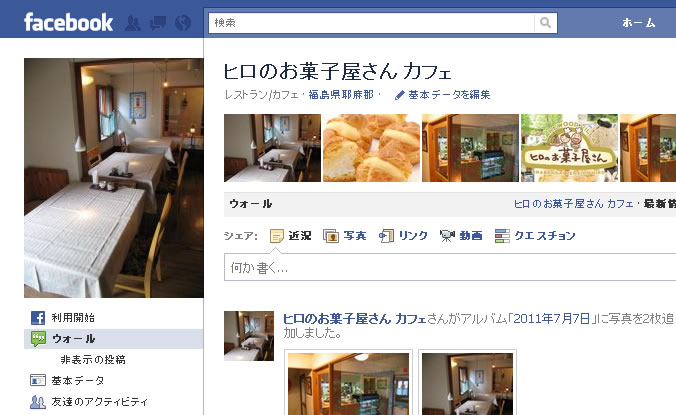Click the facebook logo
Viewport: 676px width, 415px height.
click(x=69, y=22)
